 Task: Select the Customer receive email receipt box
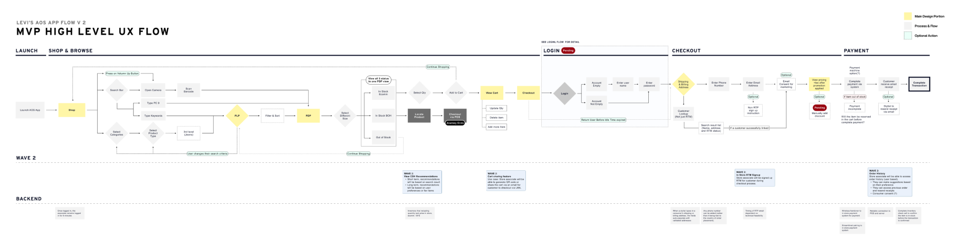[889, 84]
